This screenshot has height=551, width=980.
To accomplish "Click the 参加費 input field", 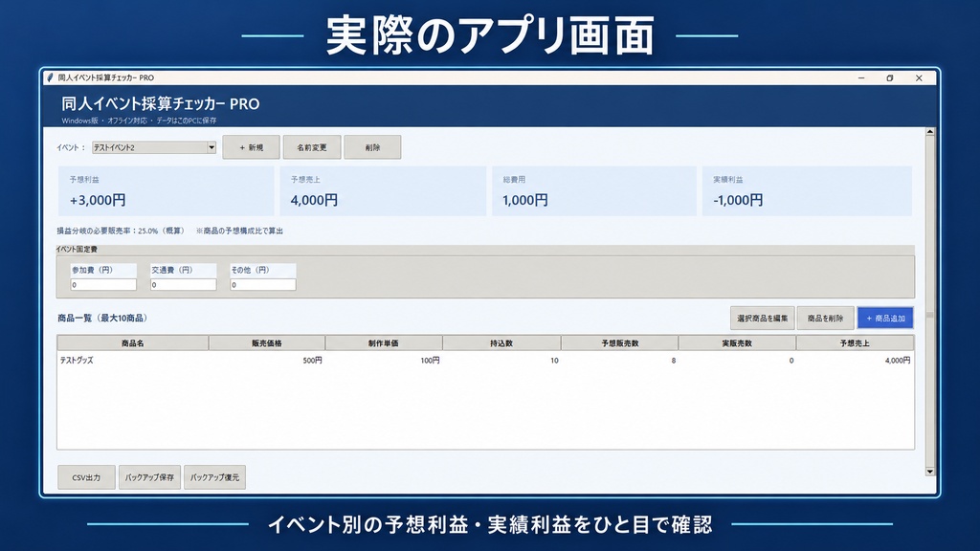I will pyautogui.click(x=103, y=285).
